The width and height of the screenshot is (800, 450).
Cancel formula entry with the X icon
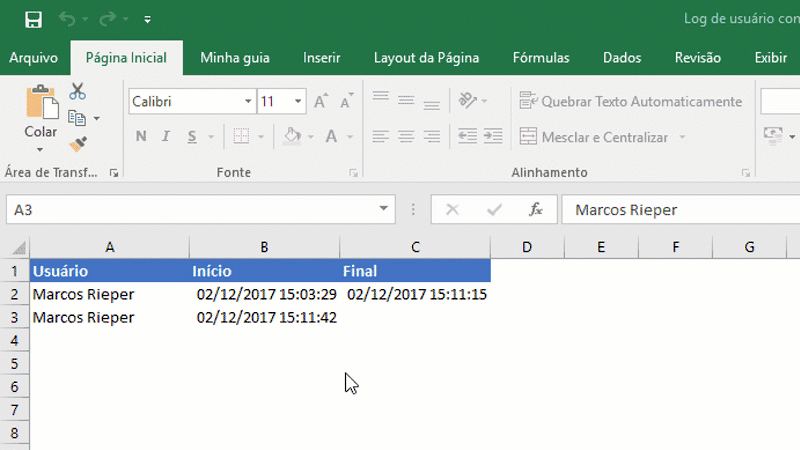[453, 210]
